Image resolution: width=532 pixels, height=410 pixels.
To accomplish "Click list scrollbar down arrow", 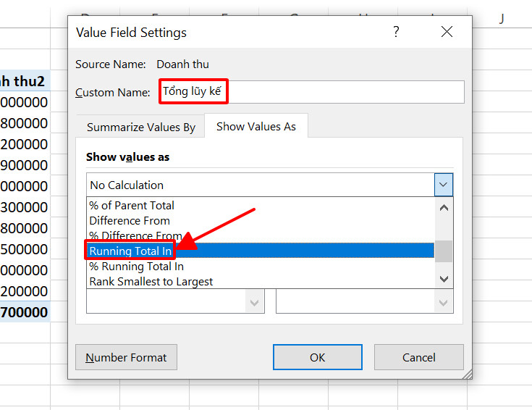I will (x=444, y=279).
